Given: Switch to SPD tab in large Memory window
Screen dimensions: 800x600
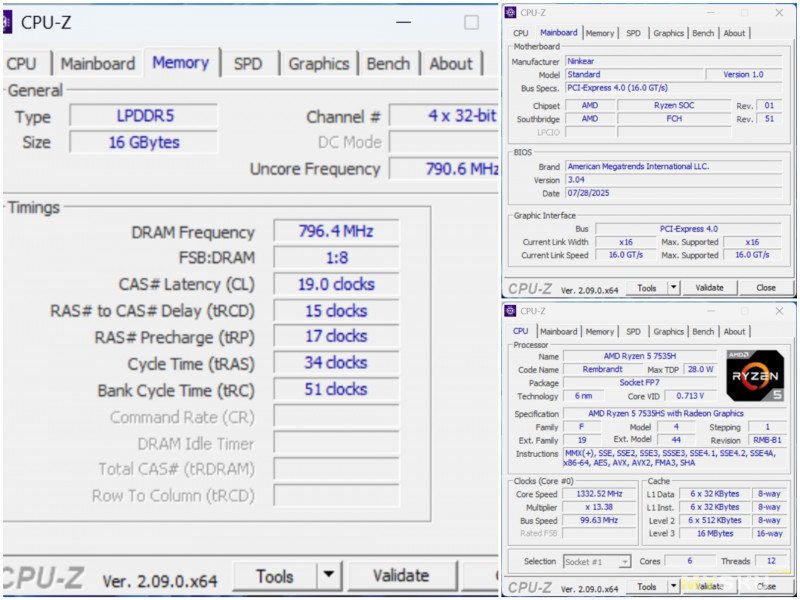Looking at the screenshot, I should (247, 63).
